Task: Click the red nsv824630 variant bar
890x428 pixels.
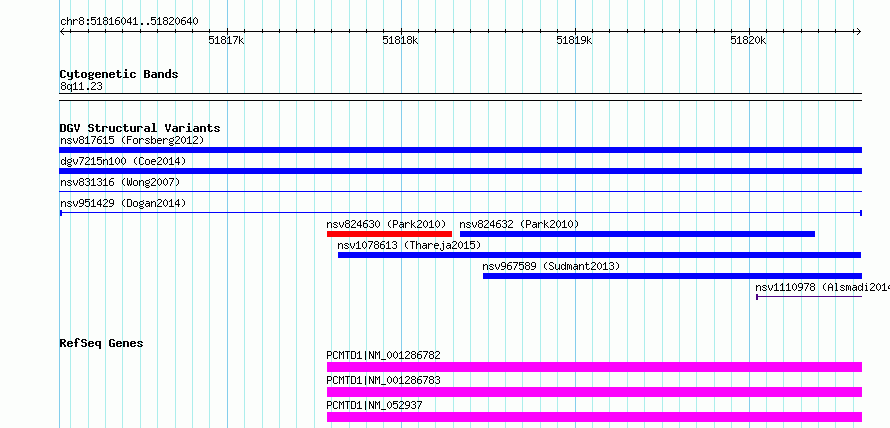Action: point(389,234)
